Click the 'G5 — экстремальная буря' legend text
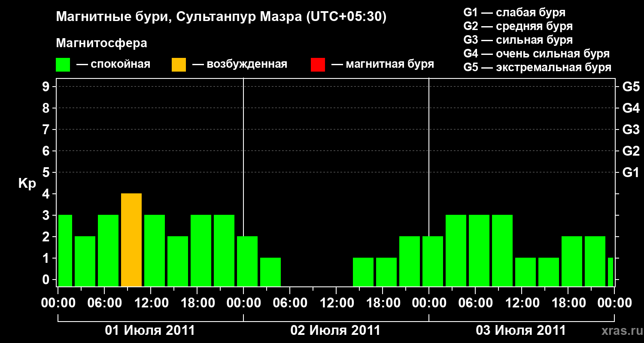 click(x=538, y=68)
